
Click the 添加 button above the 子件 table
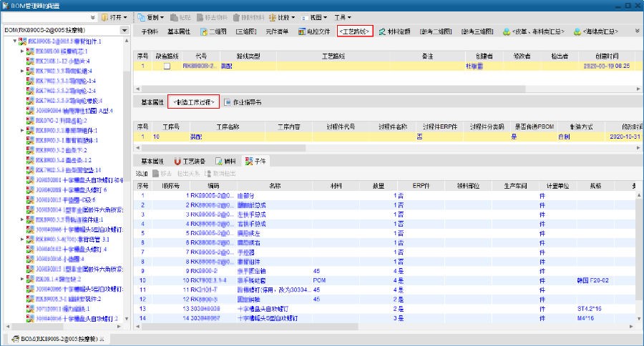pyautogui.click(x=142, y=174)
